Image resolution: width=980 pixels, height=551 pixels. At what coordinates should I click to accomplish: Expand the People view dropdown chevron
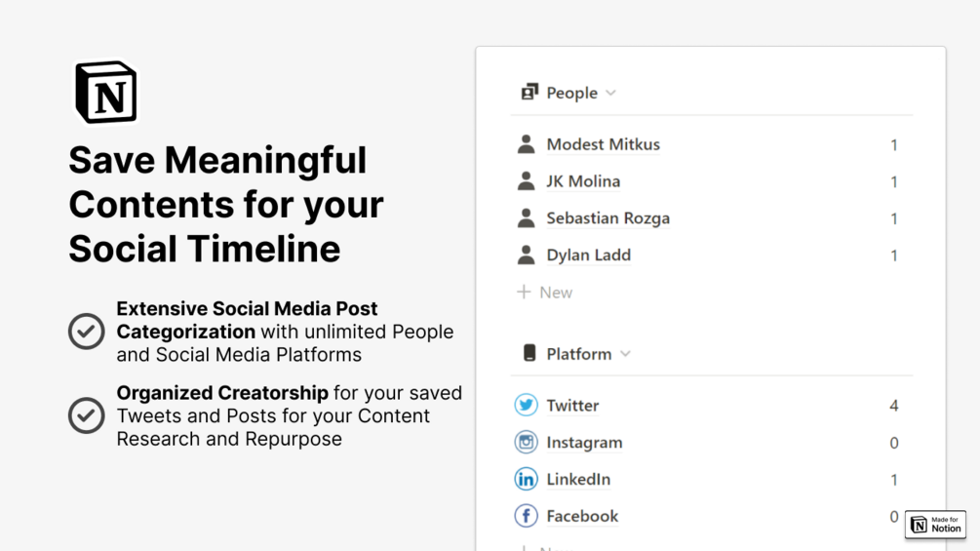610,93
